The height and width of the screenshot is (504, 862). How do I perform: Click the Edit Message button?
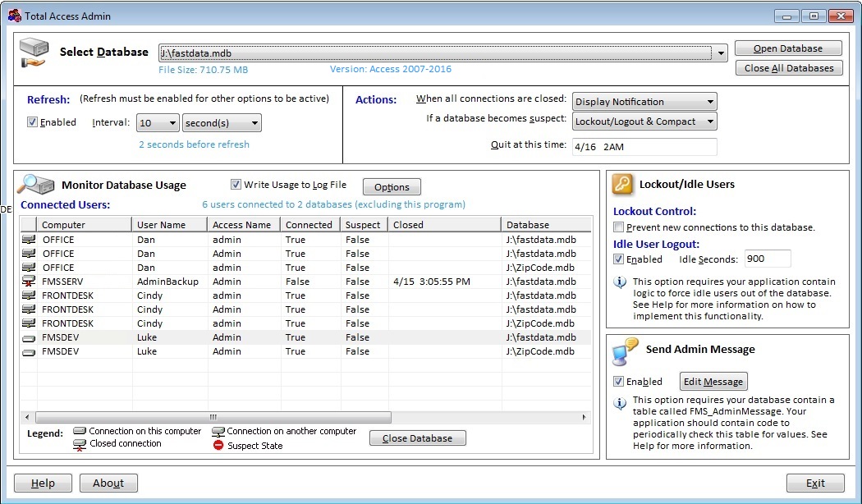coord(713,381)
